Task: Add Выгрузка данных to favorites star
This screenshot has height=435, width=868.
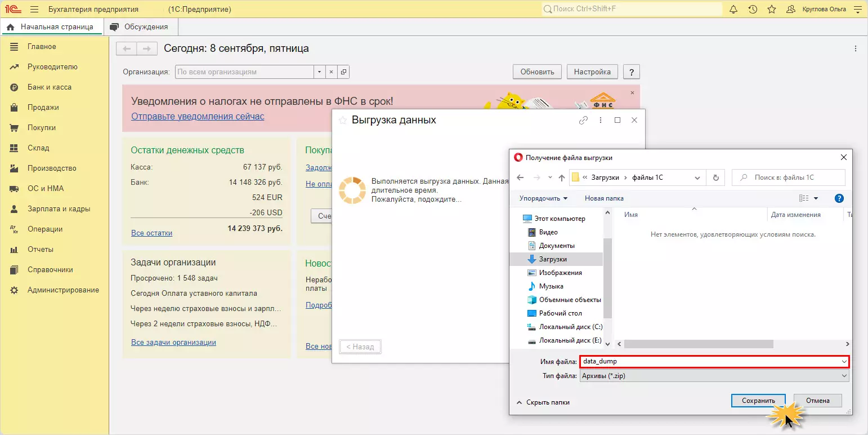Action: (x=342, y=121)
